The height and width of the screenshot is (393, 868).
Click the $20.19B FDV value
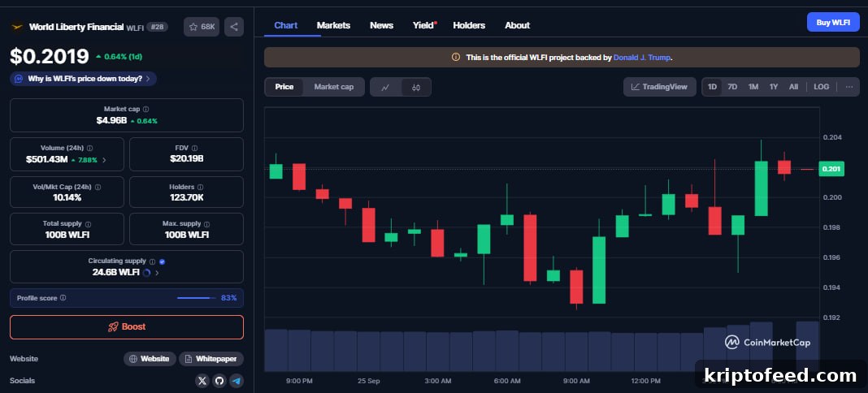(187, 159)
